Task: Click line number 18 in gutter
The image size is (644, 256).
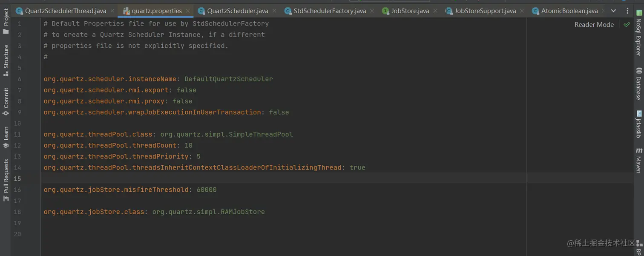Action: tap(17, 212)
